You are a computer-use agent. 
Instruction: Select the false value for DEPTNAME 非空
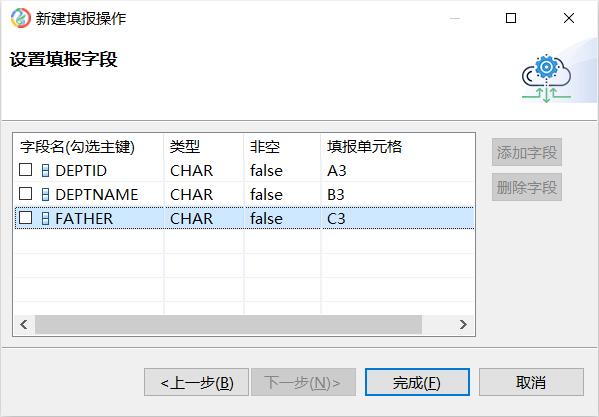tap(266, 195)
